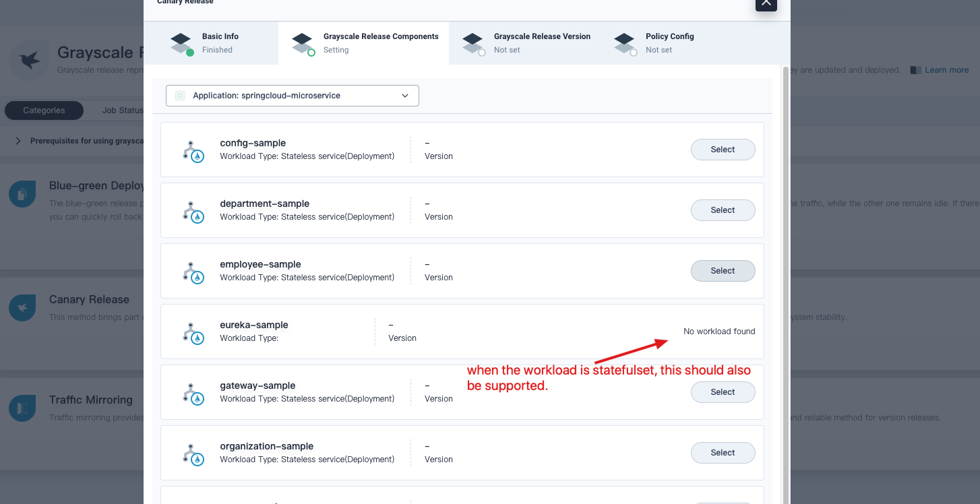The height and width of the screenshot is (504, 980).
Task: Click the Blue-green Deployment feature icon
Action: pos(22,193)
